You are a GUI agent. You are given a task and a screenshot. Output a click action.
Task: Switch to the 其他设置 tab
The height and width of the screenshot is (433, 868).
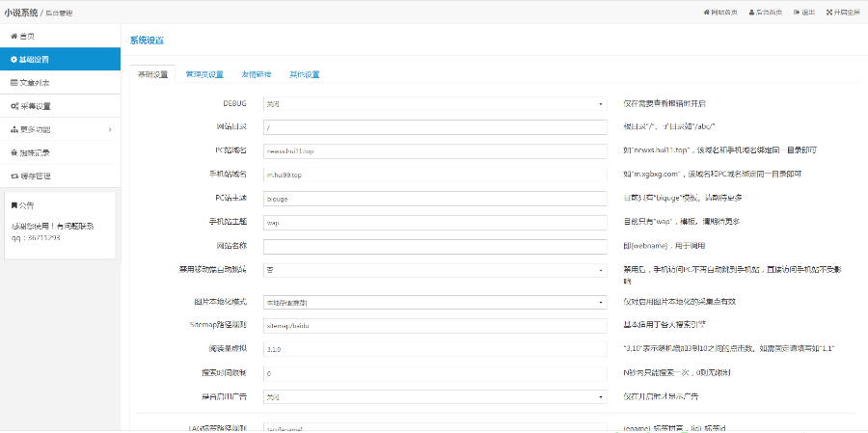(x=305, y=75)
